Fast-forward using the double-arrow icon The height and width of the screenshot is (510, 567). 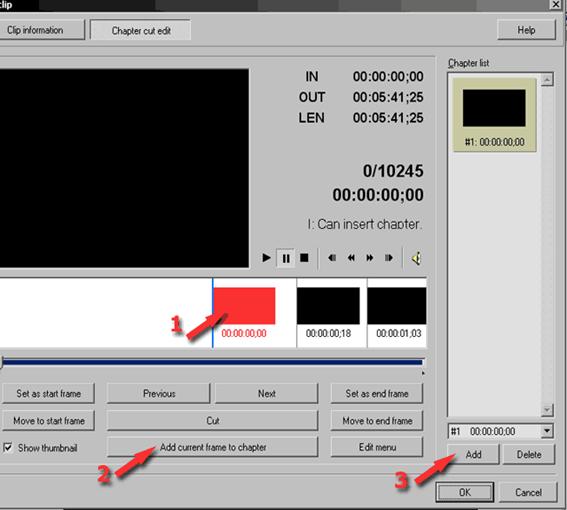(x=370, y=258)
